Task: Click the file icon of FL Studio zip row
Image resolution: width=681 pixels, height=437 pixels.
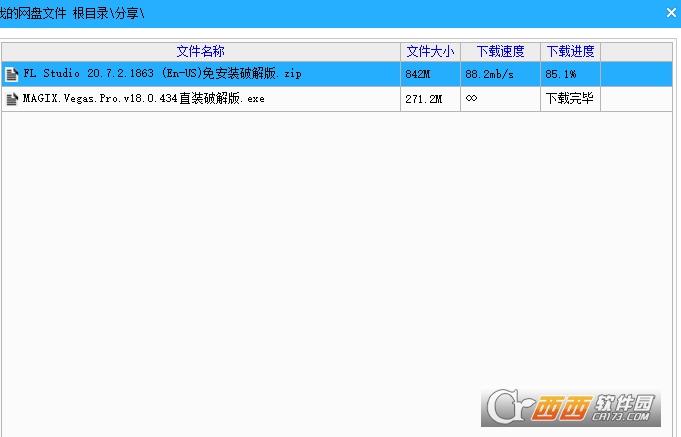Action: pyautogui.click(x=12, y=74)
